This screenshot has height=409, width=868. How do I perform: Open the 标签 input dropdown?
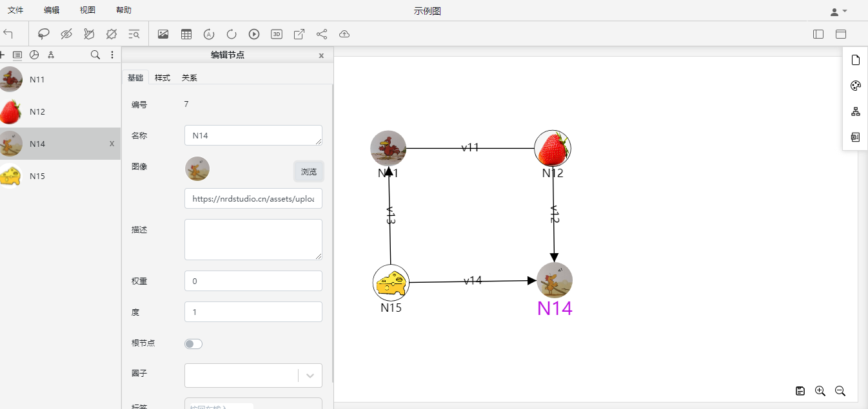tap(253, 406)
